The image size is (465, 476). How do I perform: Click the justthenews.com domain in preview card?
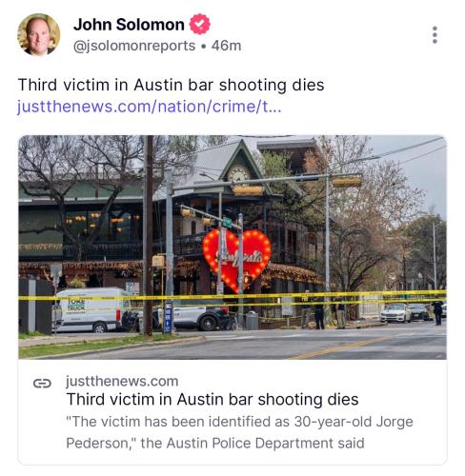point(122,381)
